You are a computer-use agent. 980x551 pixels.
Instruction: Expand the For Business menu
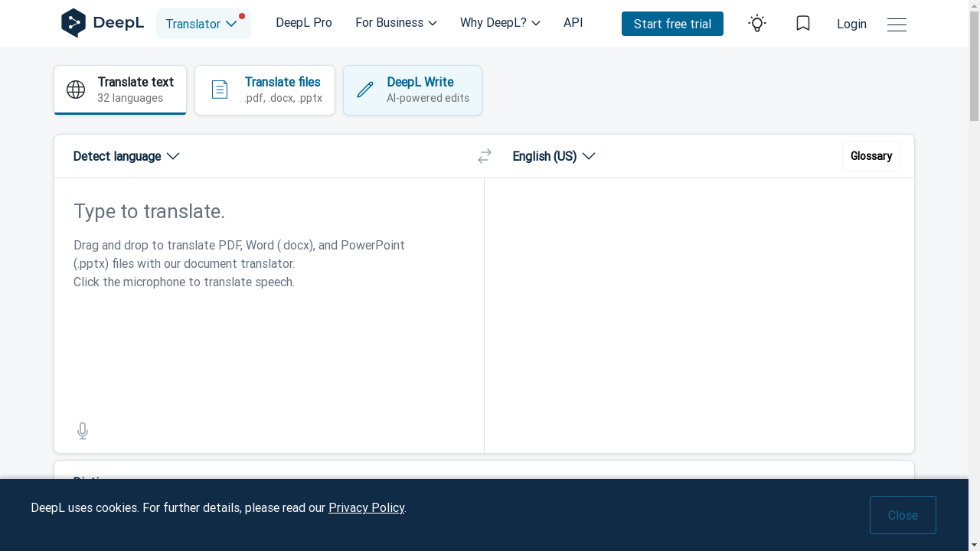396,23
